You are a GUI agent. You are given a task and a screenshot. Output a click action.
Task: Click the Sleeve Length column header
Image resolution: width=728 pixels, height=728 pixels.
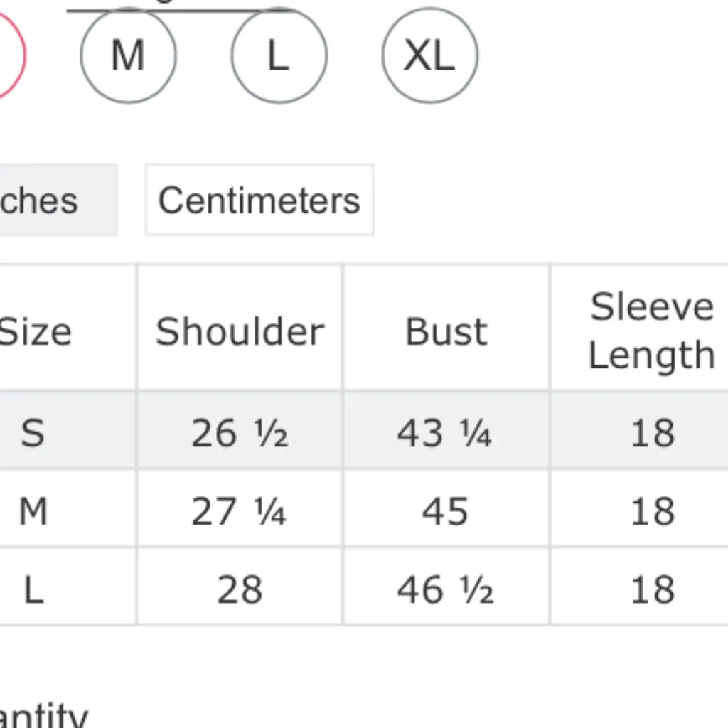(651, 331)
